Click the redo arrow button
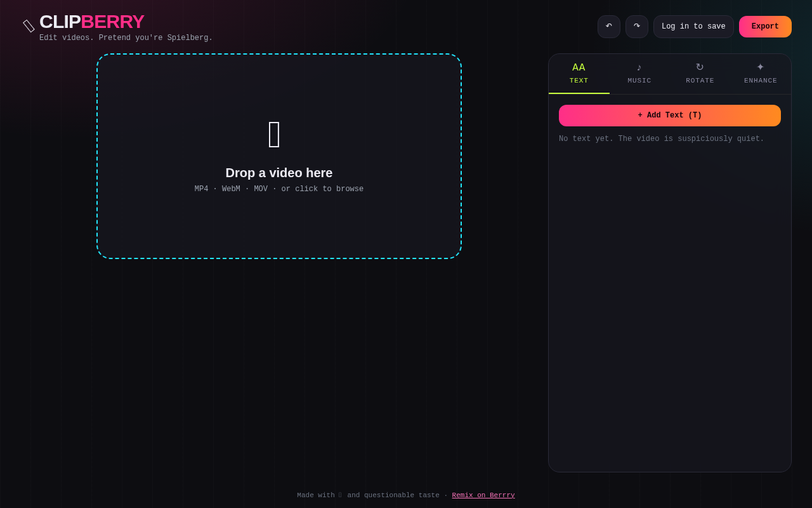The width and height of the screenshot is (812, 508). pyautogui.click(x=637, y=27)
